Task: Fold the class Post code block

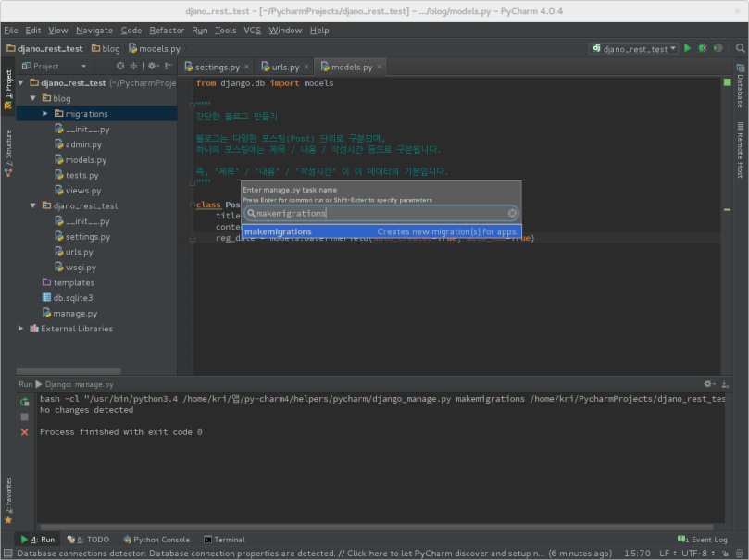Action: pos(192,205)
